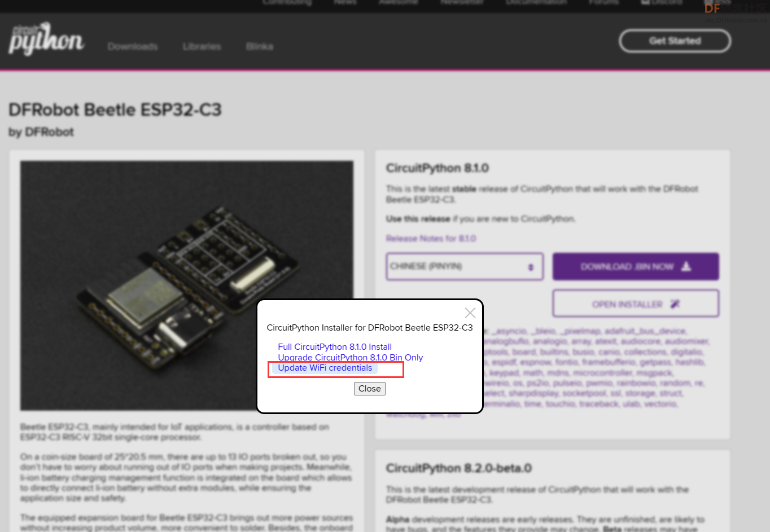Open the storage module link

[x=640, y=393]
